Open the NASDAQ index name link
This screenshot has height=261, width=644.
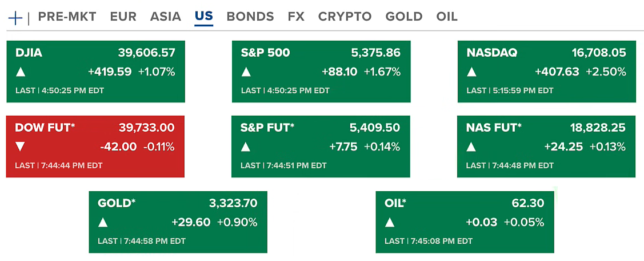pos(491,53)
